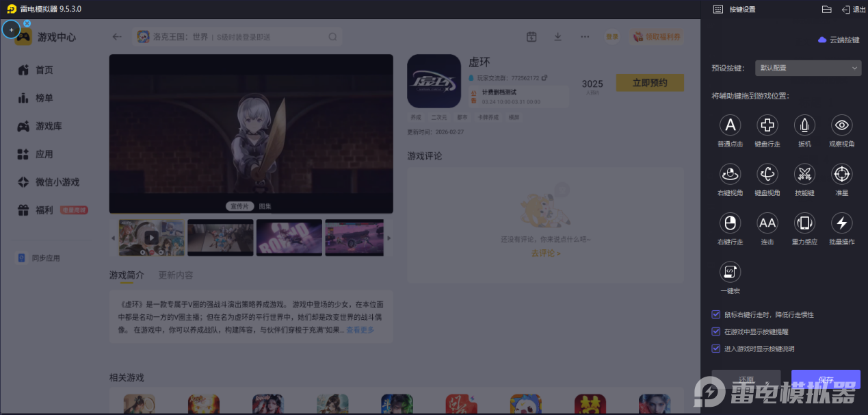Click the 二次元 tag
The width and height of the screenshot is (868, 415).
click(438, 117)
